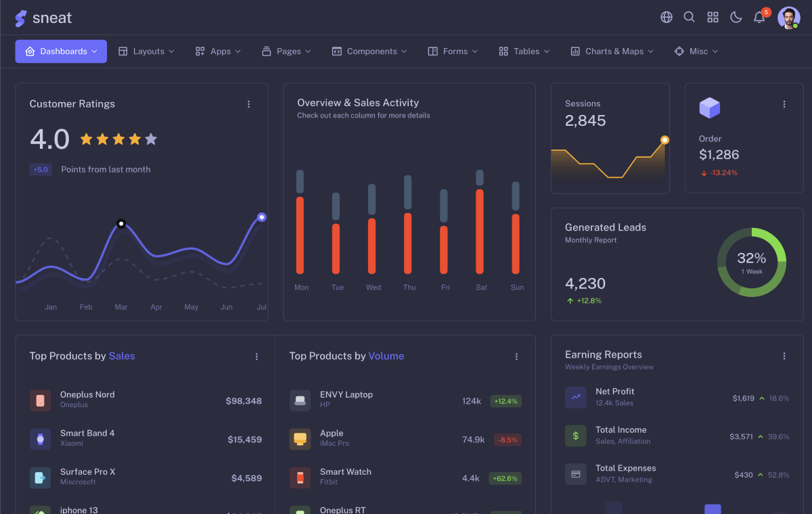Viewport: 812px width, 514px height.
Task: Click the sneat logo
Action: (43, 18)
